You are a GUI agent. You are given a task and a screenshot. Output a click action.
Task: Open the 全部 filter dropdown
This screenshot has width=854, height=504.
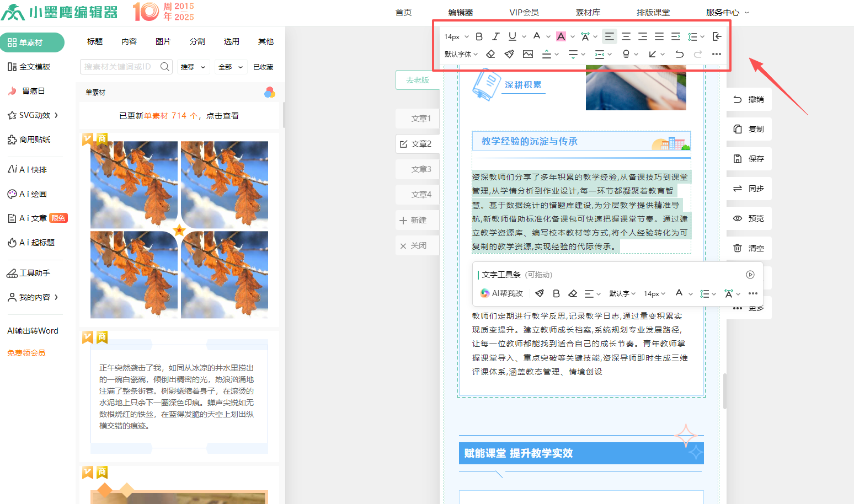[231, 67]
